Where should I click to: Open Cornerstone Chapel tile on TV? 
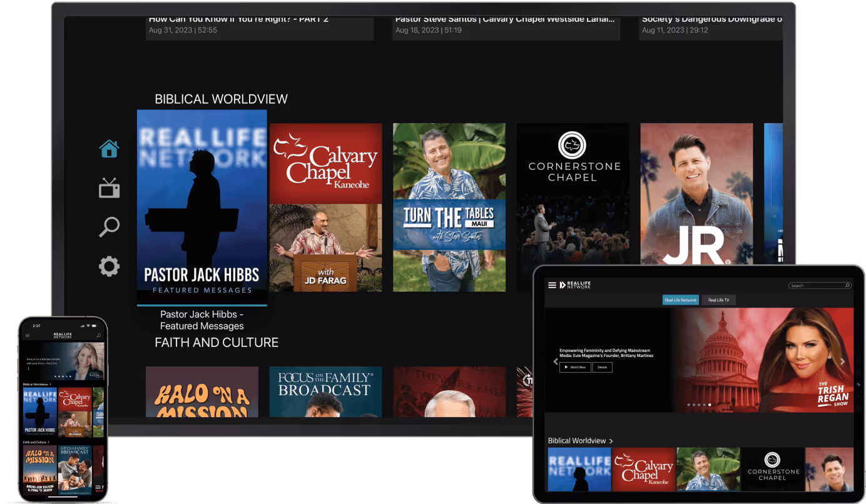573,207
